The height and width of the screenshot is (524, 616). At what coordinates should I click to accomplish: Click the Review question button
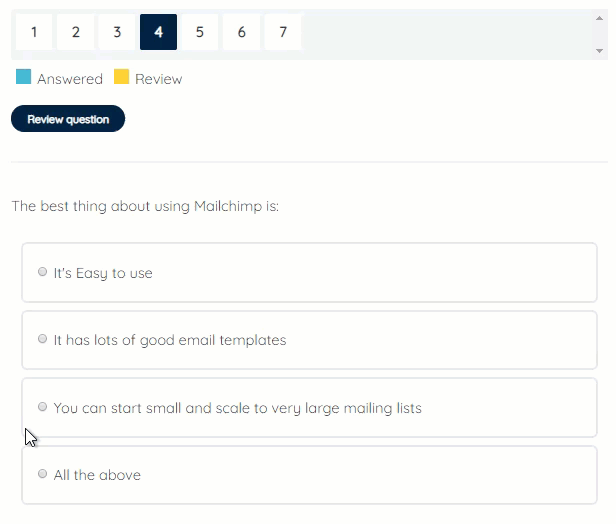[x=68, y=119]
